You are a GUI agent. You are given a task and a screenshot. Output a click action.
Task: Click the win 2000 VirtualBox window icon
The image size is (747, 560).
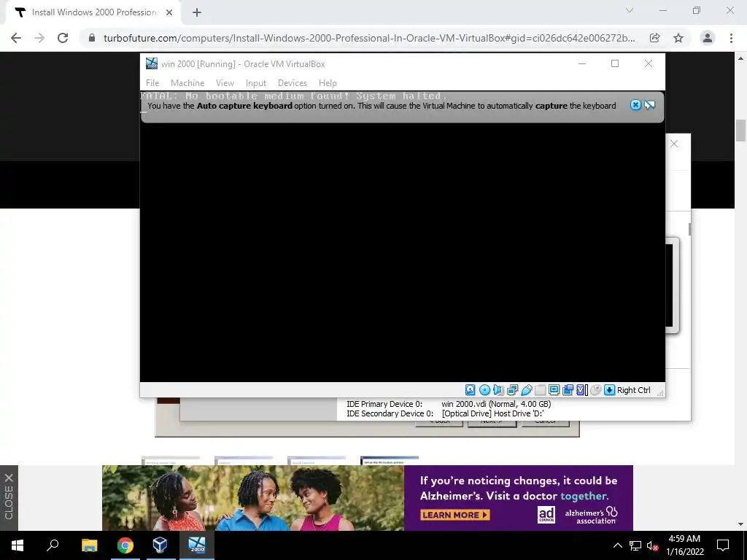pos(152,63)
